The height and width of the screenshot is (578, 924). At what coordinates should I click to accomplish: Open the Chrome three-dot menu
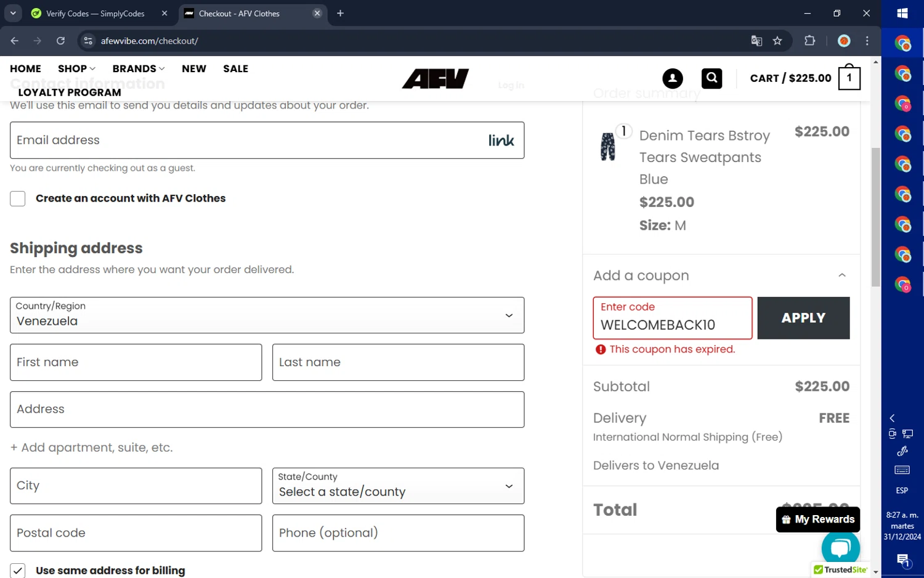point(867,41)
